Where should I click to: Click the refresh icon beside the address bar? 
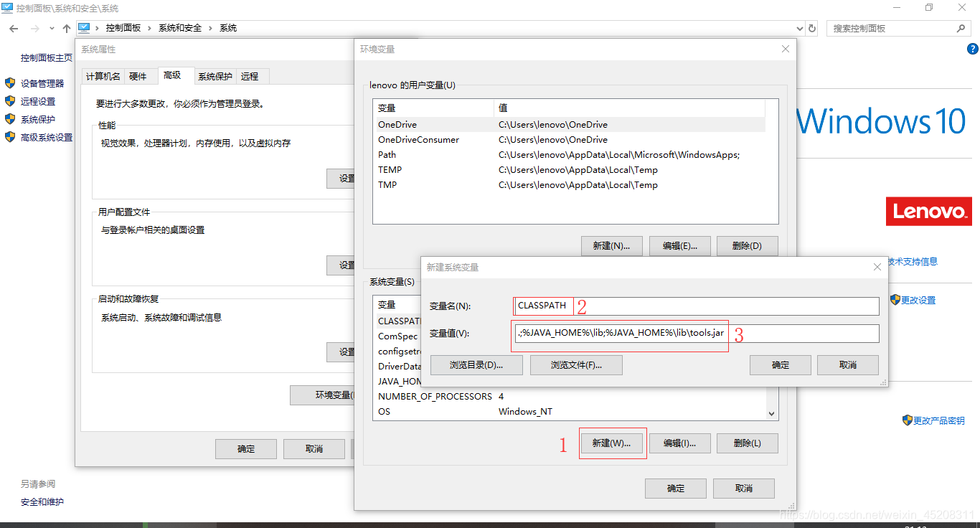tap(812, 28)
